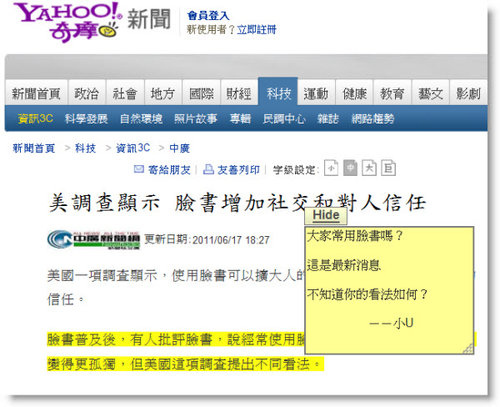The image size is (500, 407).
Task: Click the note signature ——小U
Action: point(391,323)
